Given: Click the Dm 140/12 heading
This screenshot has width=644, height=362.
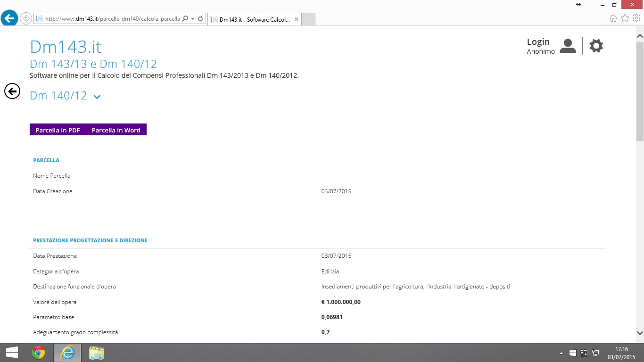Looking at the screenshot, I should [58, 96].
